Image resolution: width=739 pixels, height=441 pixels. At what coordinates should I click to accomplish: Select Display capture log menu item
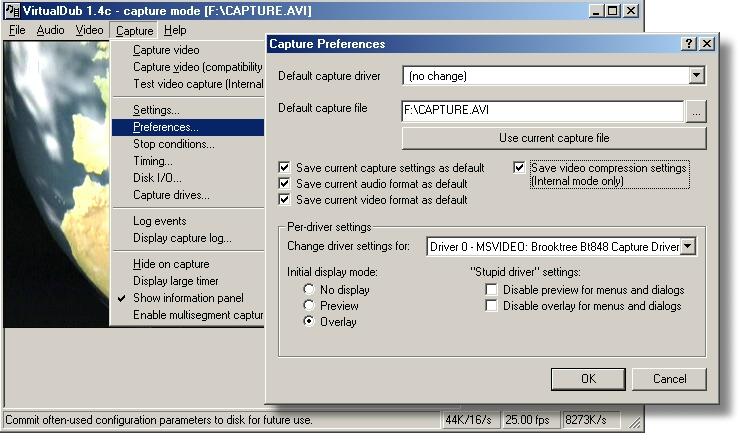[182, 238]
